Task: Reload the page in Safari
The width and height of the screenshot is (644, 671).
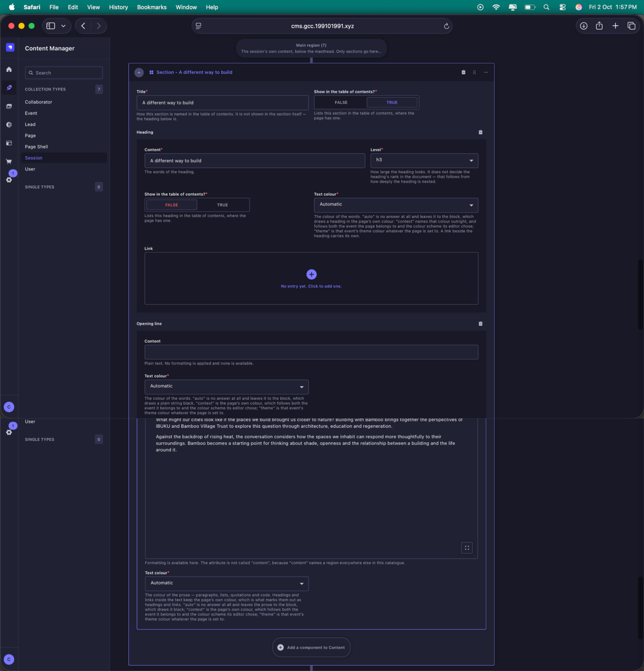Action: tap(446, 26)
